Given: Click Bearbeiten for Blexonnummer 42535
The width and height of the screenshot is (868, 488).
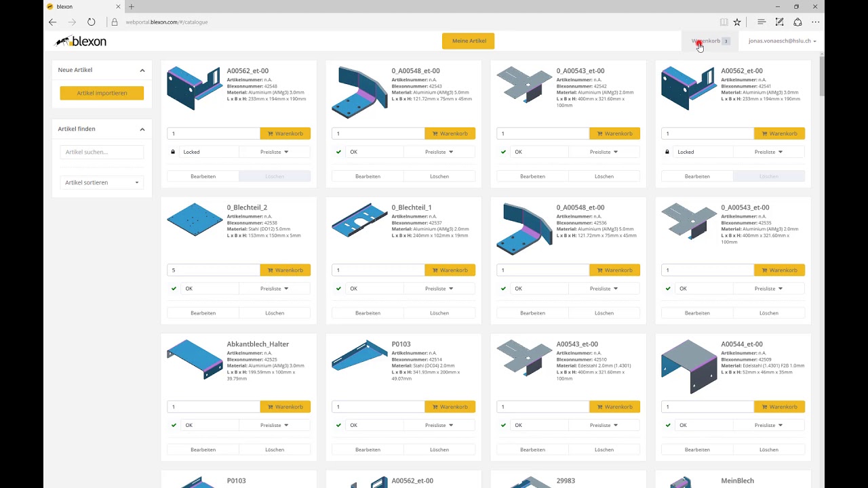Looking at the screenshot, I should pyautogui.click(x=697, y=313).
